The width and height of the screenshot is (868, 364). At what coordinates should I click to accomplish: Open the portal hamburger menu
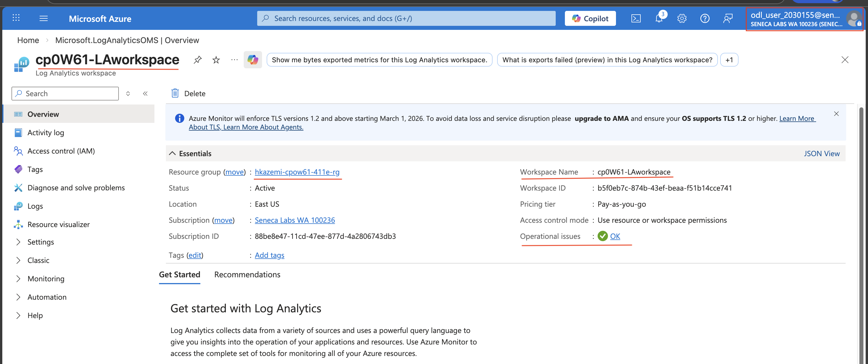[x=43, y=18]
